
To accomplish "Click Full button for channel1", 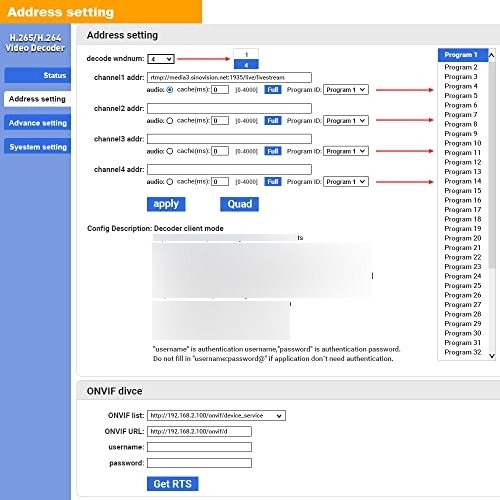I will pyautogui.click(x=273, y=90).
